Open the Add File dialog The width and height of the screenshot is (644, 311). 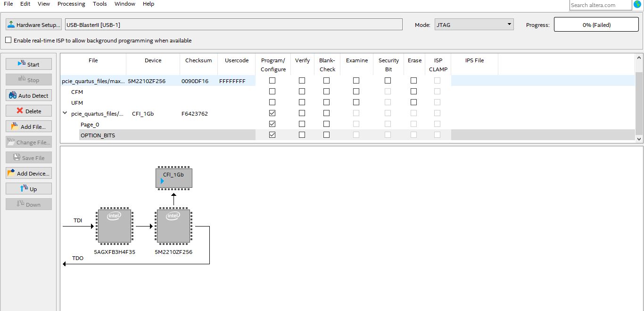point(29,126)
